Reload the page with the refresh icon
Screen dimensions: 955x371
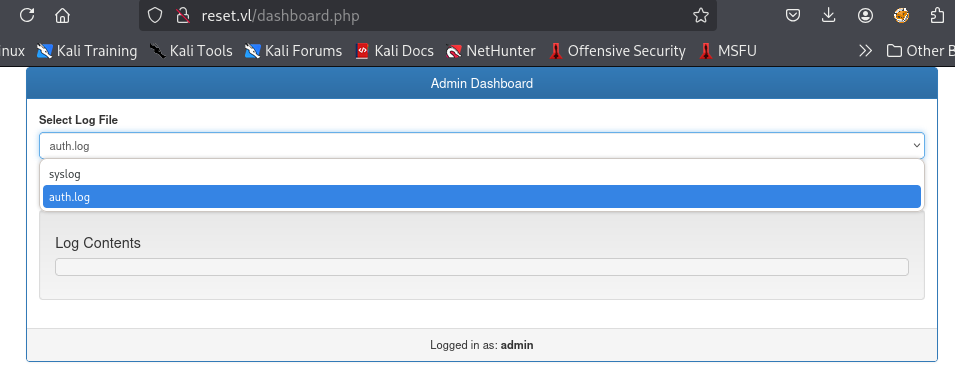pyautogui.click(x=27, y=15)
